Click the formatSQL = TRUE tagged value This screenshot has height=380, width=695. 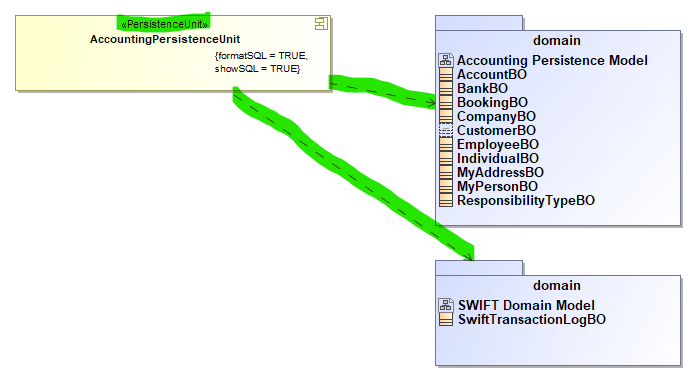pos(261,56)
